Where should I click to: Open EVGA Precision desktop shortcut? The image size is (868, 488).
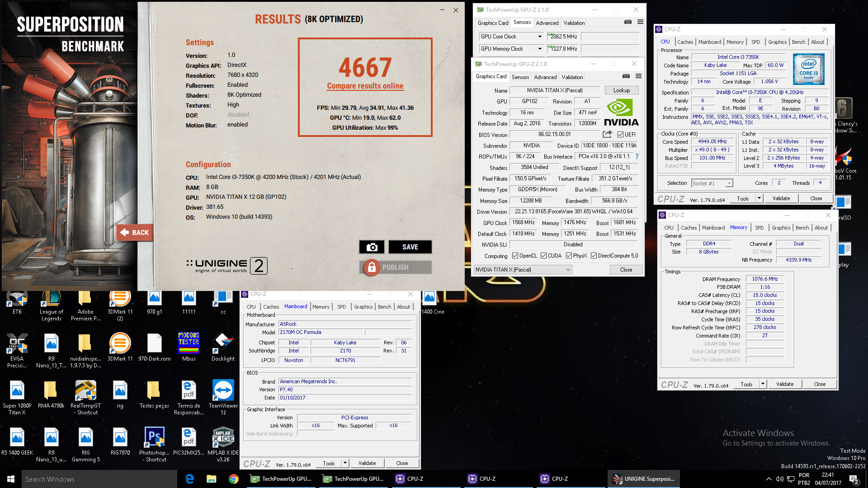coord(17,350)
